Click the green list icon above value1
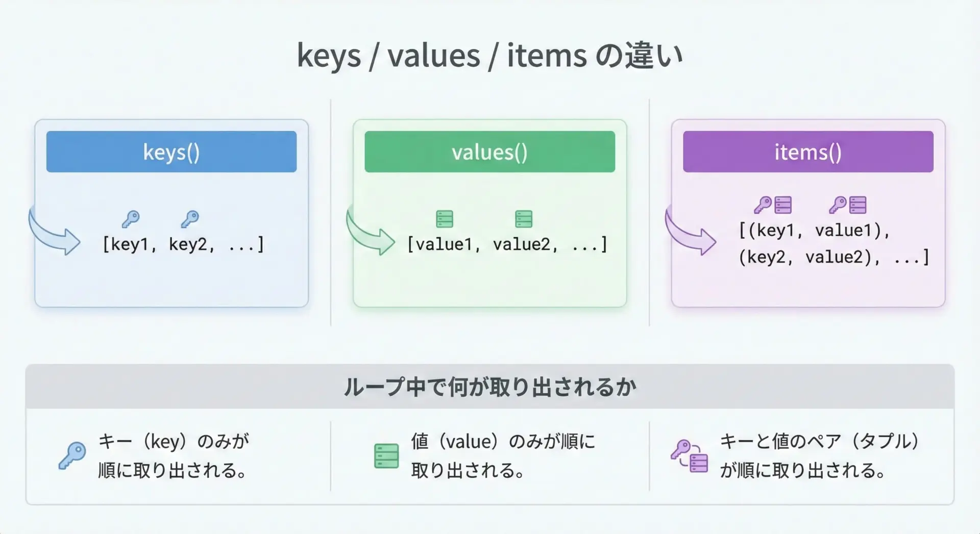 click(445, 219)
